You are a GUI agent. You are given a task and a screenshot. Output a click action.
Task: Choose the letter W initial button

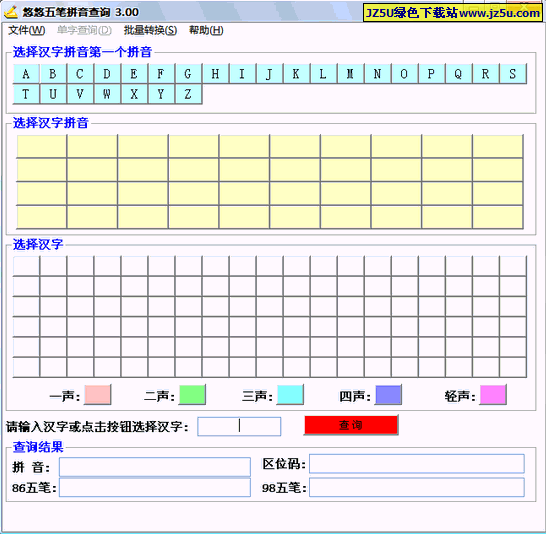coord(107,94)
